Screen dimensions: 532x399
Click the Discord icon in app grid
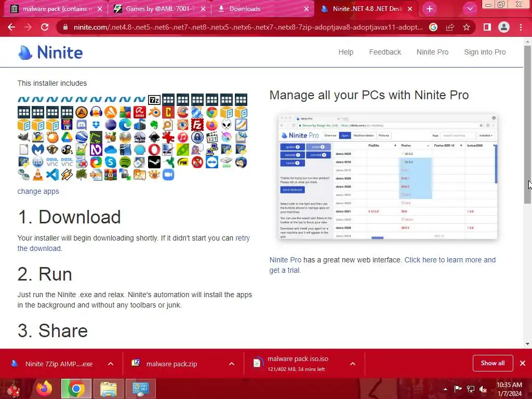coord(82,125)
